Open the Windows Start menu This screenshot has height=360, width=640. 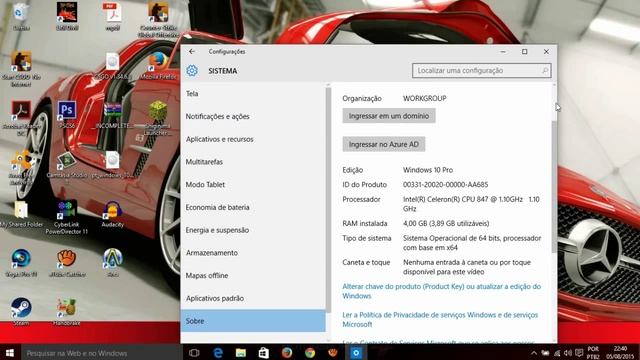coord(10,353)
